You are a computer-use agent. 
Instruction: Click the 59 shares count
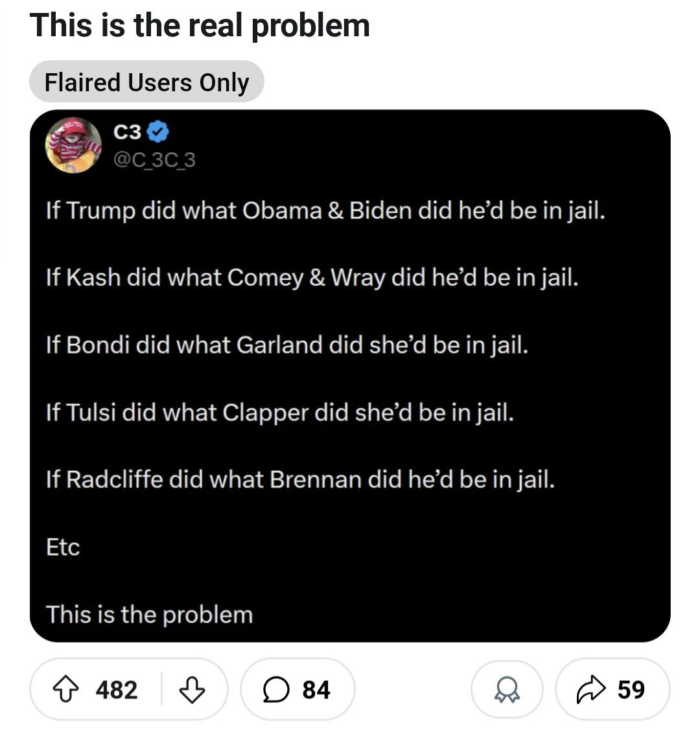[631, 690]
